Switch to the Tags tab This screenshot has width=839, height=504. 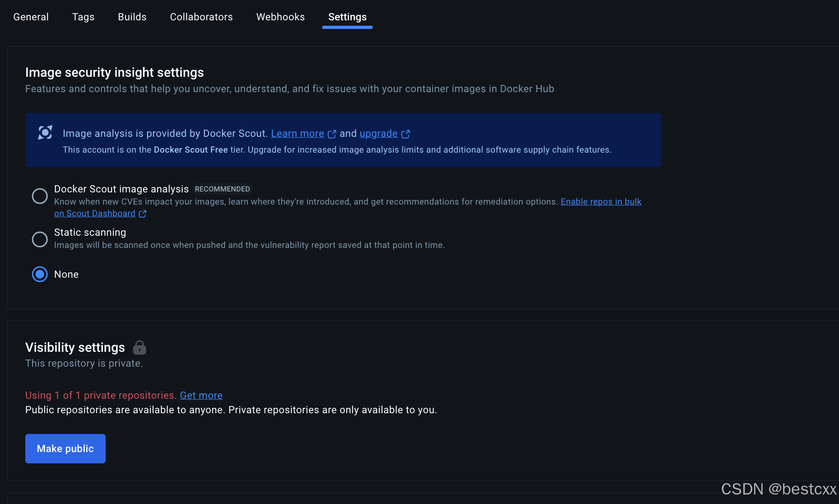pyautogui.click(x=83, y=17)
